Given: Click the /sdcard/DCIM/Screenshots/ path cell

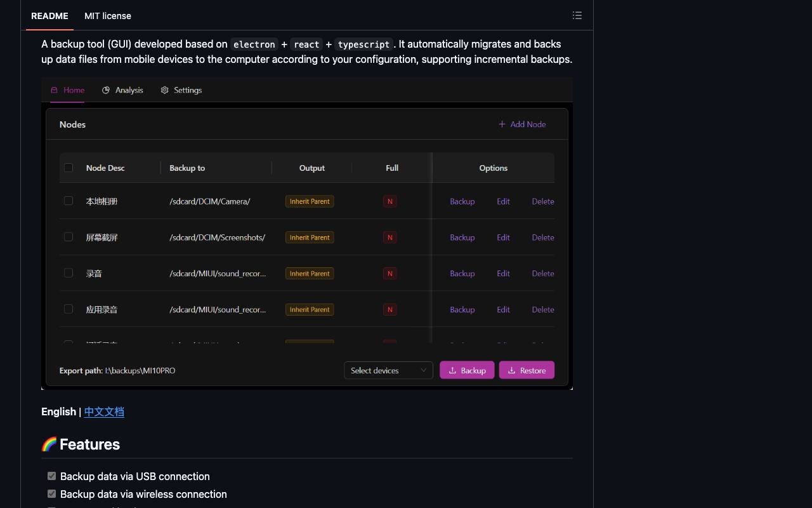Looking at the screenshot, I should (x=217, y=237).
